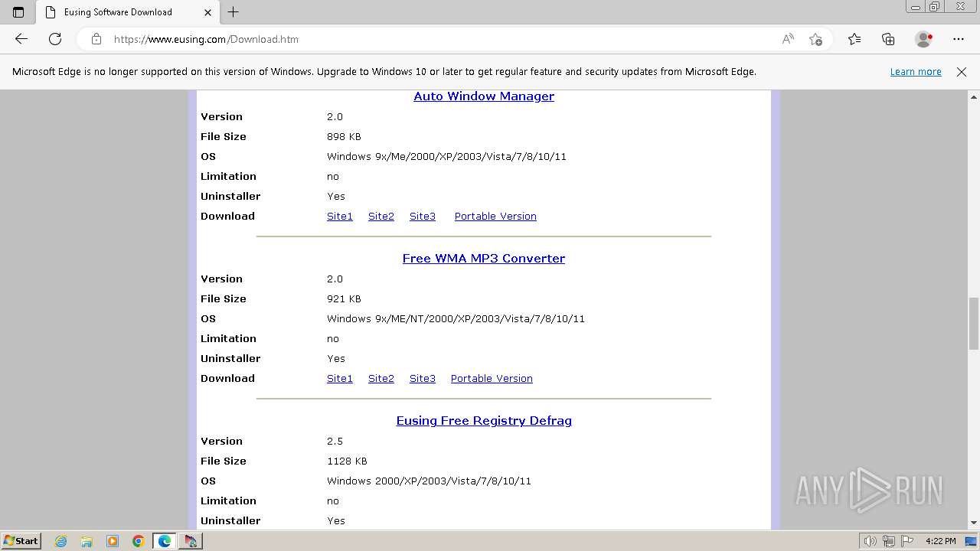View site information lock icon
Screen dimensions: 980x551
coord(96,39)
